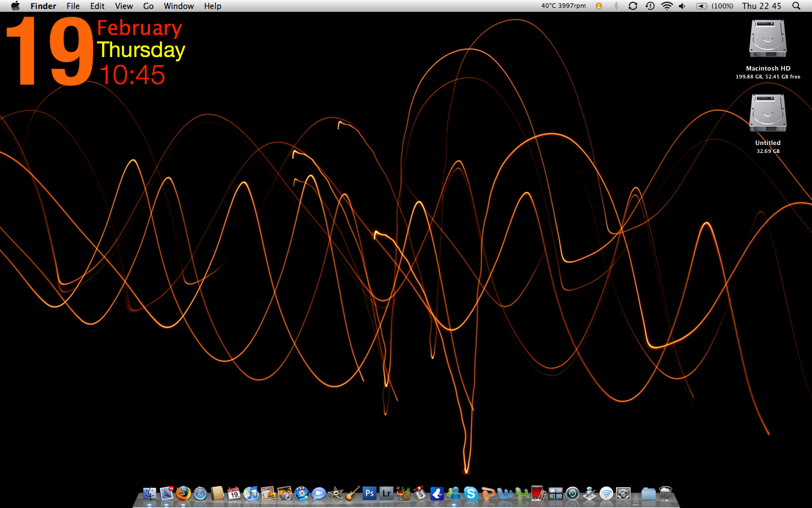Open the Edit menu
Screen dimensions: 812x508
click(x=98, y=6)
